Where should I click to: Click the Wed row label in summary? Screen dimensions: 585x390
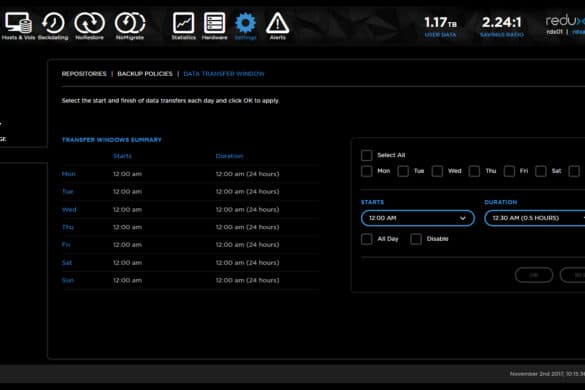tap(69, 209)
